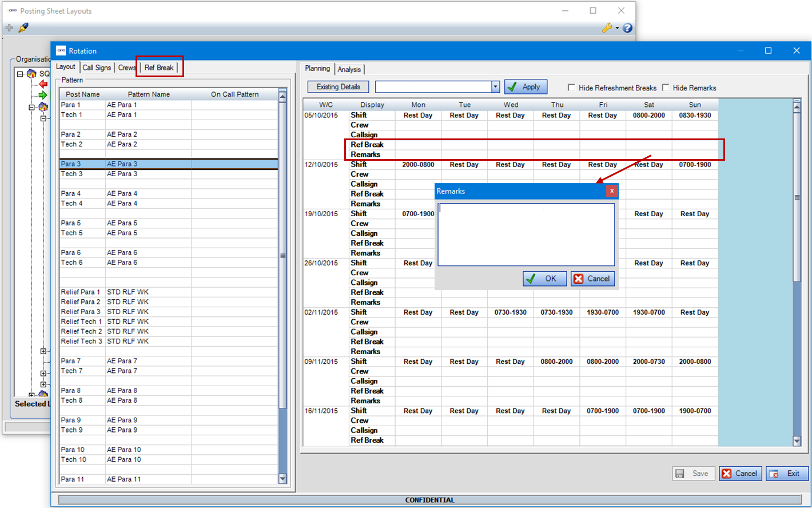The height and width of the screenshot is (508, 812).
Task: Click inside the Remarks text box
Action: point(526,235)
